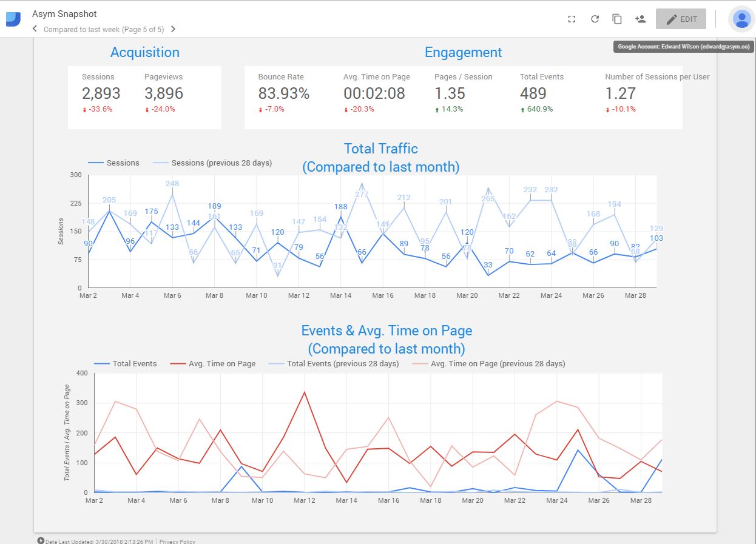
Task: Share report using add-person icon
Action: coord(640,19)
